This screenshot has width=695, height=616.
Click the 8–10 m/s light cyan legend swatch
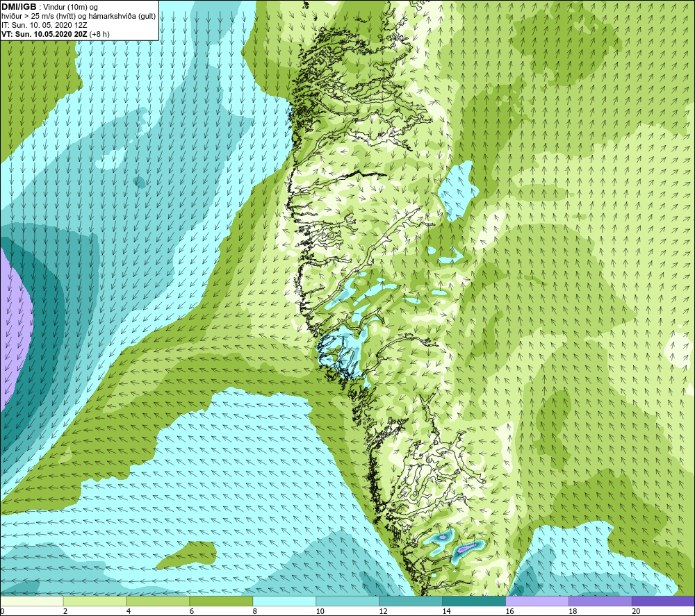coord(284,601)
